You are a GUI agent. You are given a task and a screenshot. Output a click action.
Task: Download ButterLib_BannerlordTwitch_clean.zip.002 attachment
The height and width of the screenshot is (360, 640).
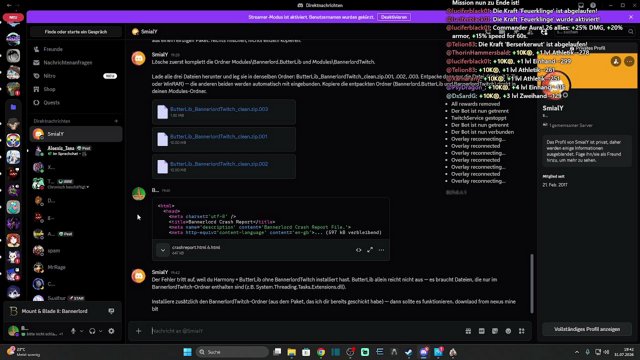tap(219, 164)
